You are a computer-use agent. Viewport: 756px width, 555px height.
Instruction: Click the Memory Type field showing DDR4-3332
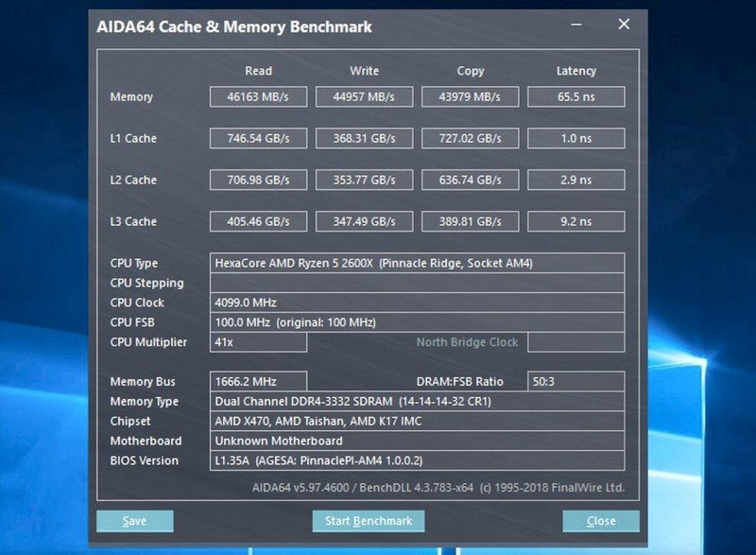pos(417,402)
